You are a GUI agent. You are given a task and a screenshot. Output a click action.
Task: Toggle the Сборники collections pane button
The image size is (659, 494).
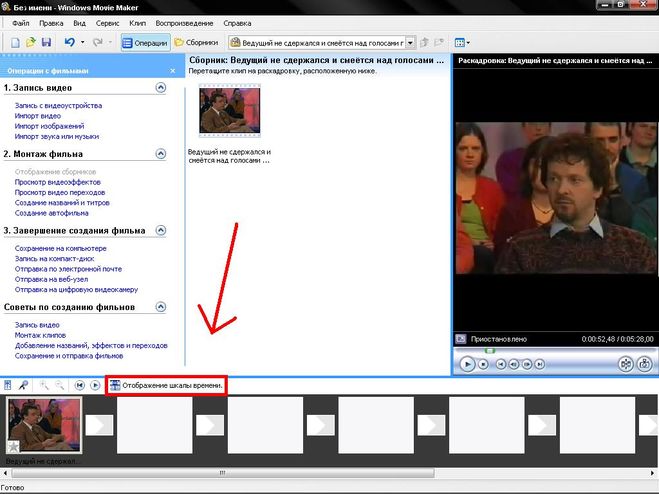pyautogui.click(x=196, y=42)
